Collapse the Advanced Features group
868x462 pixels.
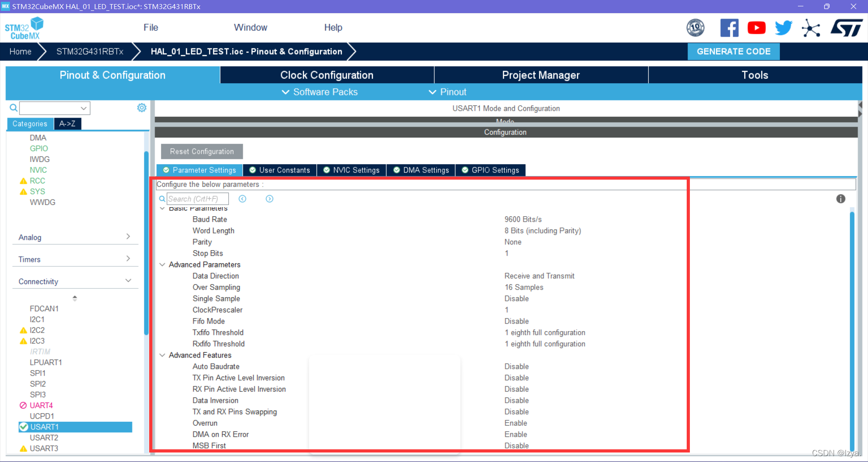tap(162, 355)
